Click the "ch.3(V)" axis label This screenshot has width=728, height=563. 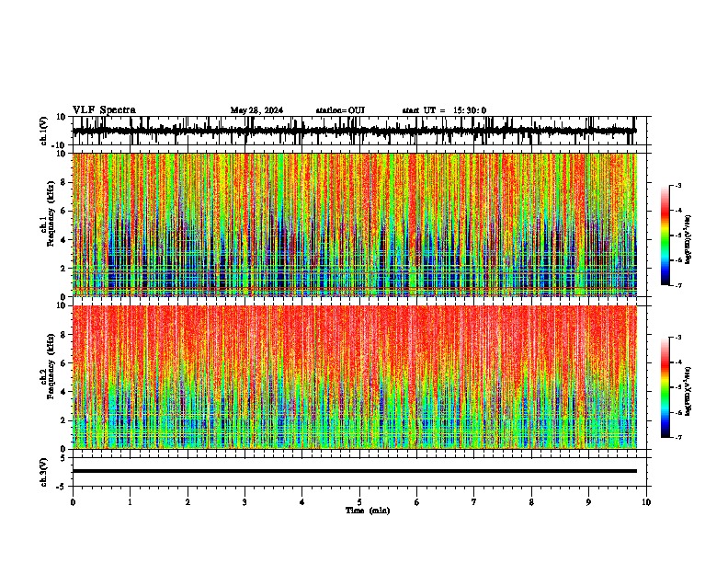click(44, 472)
